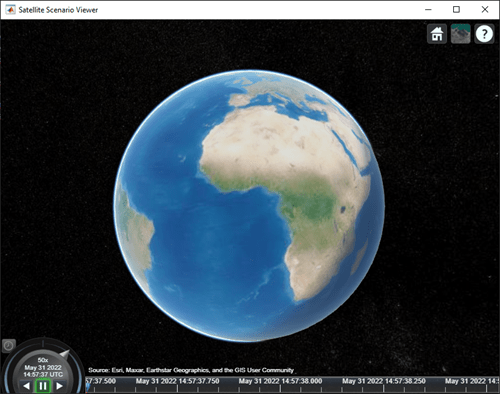Viewport: 500px width, 394px height.
Task: Minimize the Satellite Scenario Viewer window
Action: (428, 10)
